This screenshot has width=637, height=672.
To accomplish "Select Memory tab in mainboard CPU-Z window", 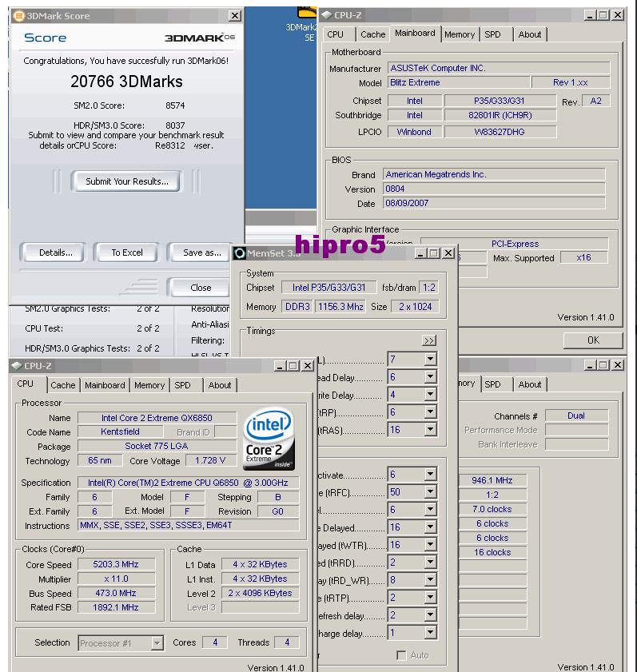I will 459,34.
